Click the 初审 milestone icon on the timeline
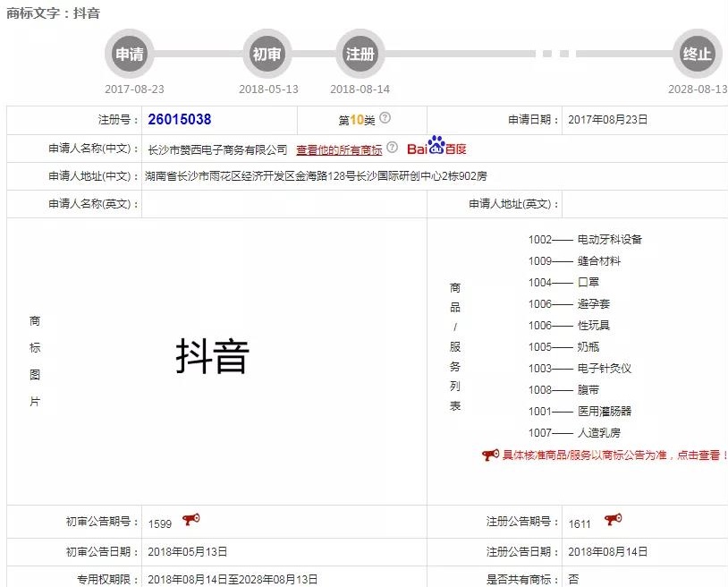This screenshot has width=728, height=587. [x=267, y=55]
